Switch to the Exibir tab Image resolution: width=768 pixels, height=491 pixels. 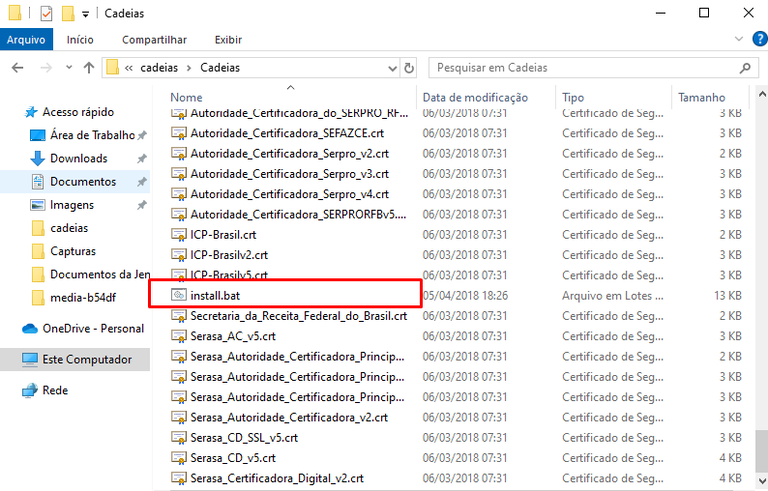tap(228, 40)
